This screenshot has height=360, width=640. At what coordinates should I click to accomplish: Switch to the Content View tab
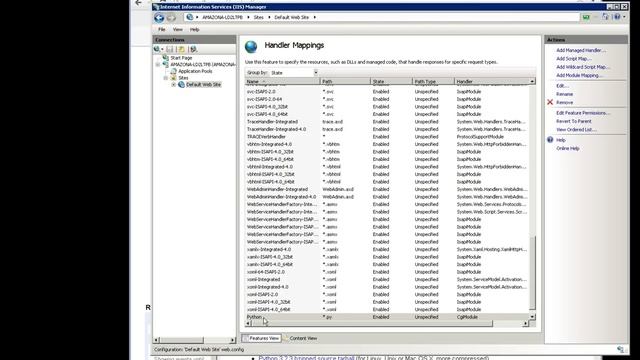point(299,338)
